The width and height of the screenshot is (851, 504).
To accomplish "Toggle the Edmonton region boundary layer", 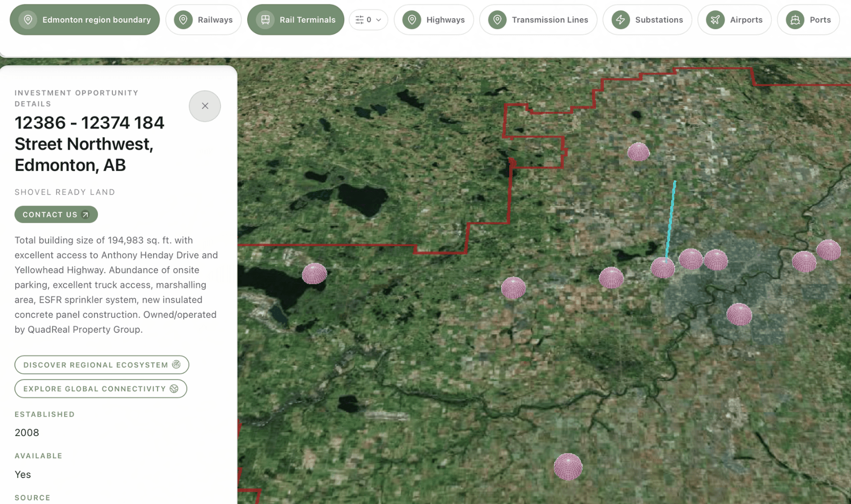I will click(x=85, y=20).
